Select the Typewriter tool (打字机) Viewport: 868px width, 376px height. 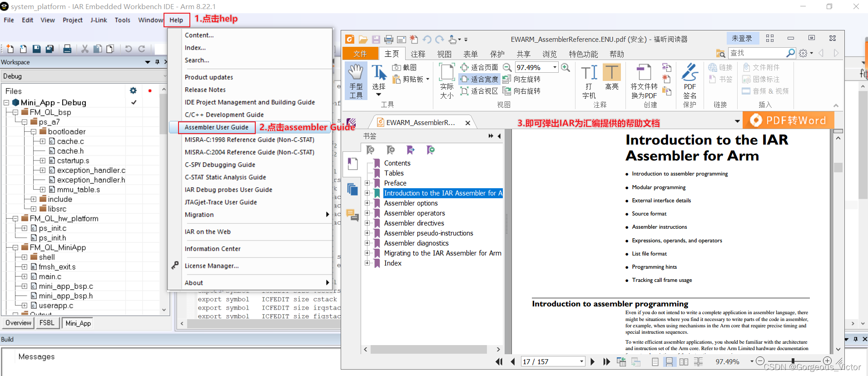tap(589, 81)
